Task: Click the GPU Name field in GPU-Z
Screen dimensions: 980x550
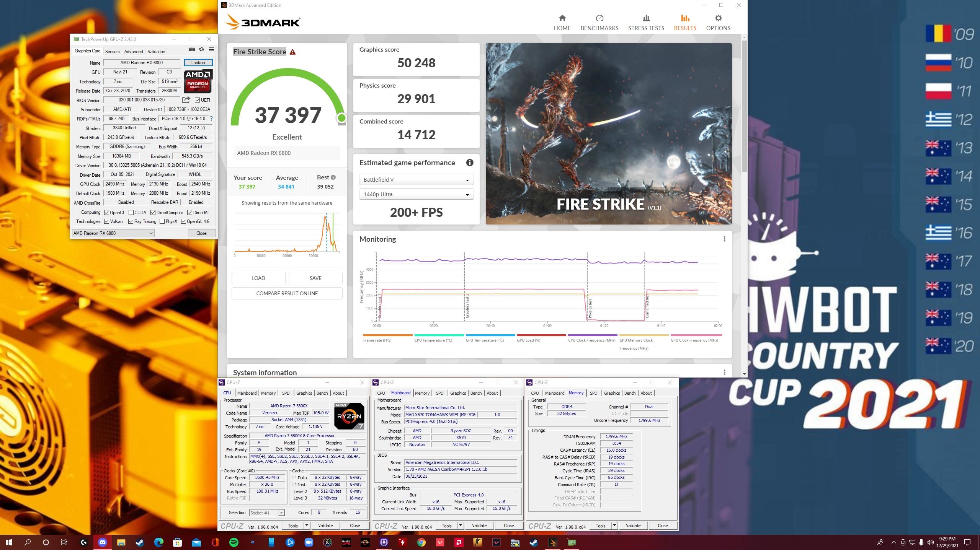Action: [142, 63]
